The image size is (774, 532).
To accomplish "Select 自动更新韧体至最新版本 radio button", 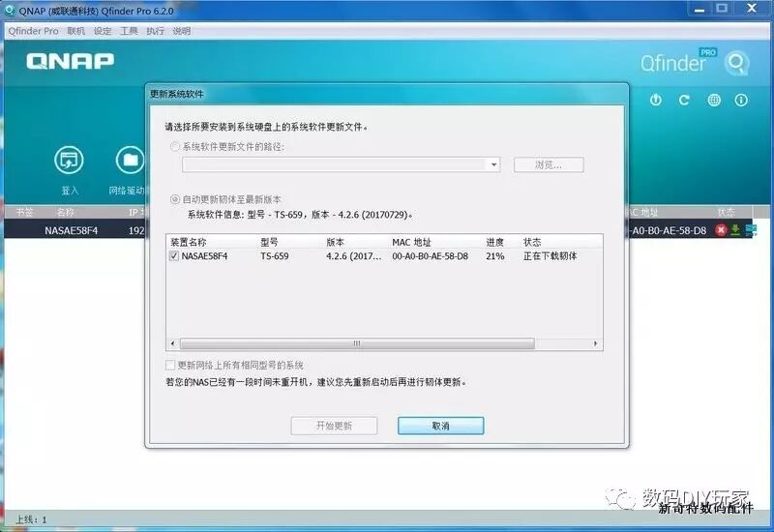I will coord(174,199).
